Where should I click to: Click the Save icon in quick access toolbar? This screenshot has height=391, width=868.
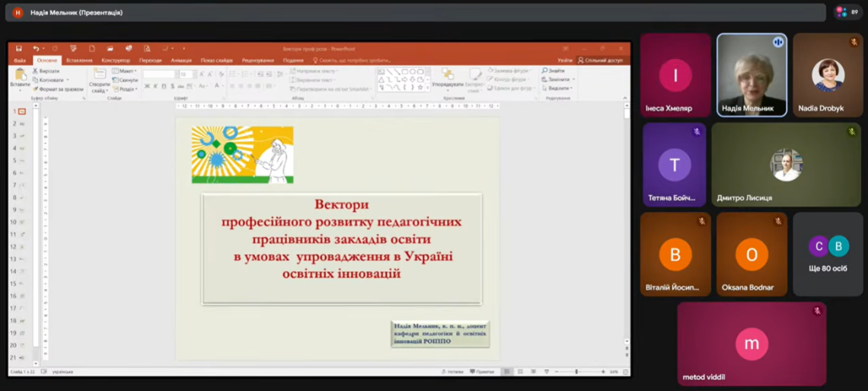(x=19, y=49)
